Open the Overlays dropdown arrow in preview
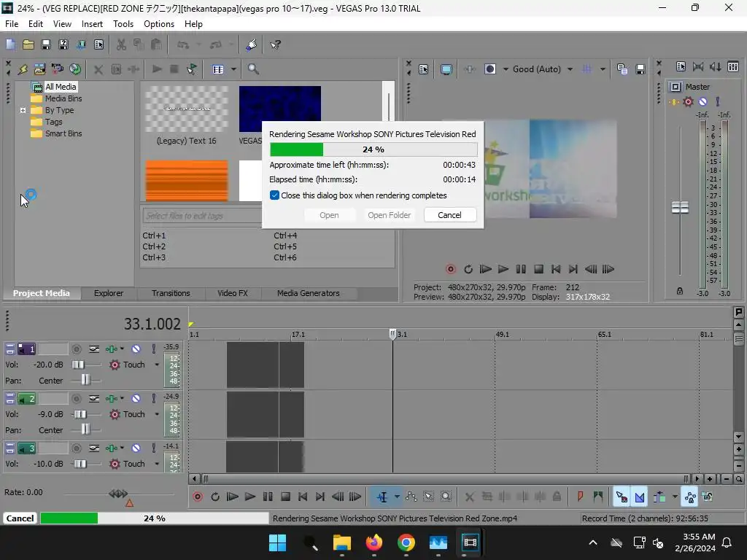Viewport: 747px width, 560px height. [x=603, y=69]
